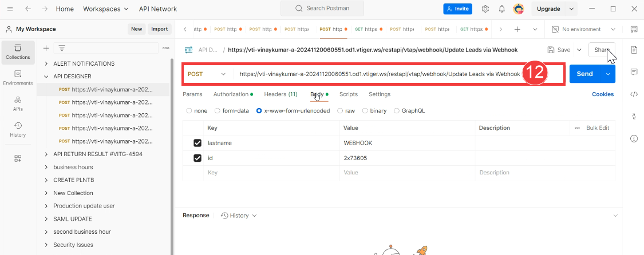Click the Invite button
The height and width of the screenshot is (255, 644).
click(457, 9)
